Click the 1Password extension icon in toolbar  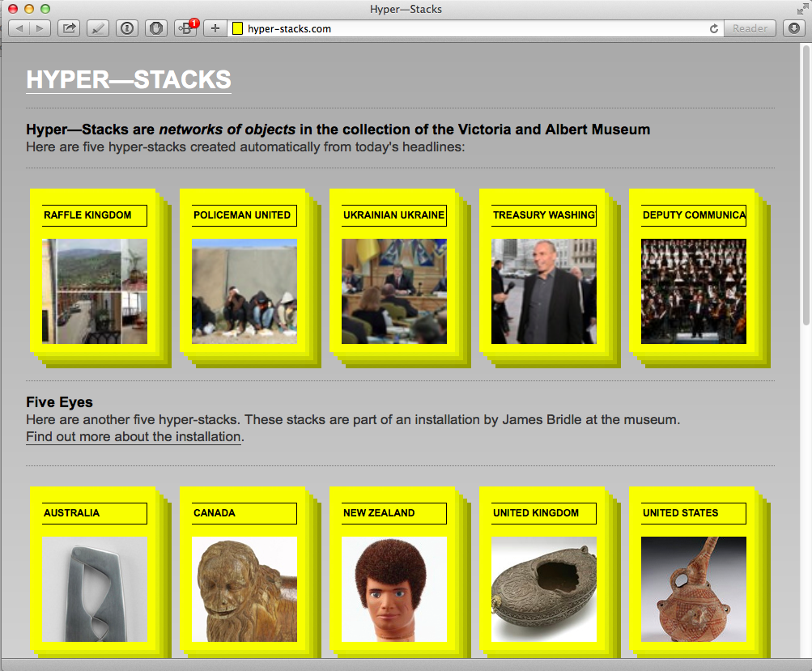click(x=127, y=28)
